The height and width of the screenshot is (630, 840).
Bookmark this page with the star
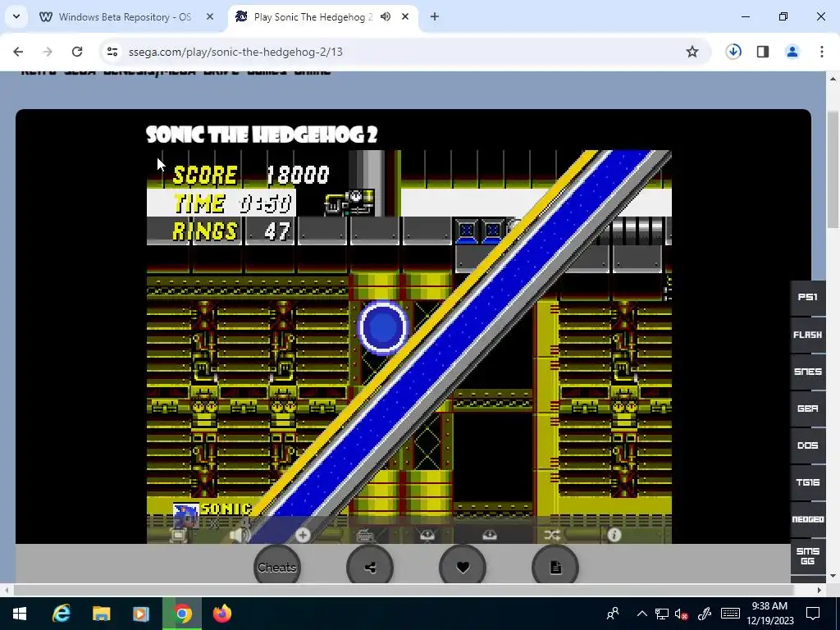coord(692,52)
